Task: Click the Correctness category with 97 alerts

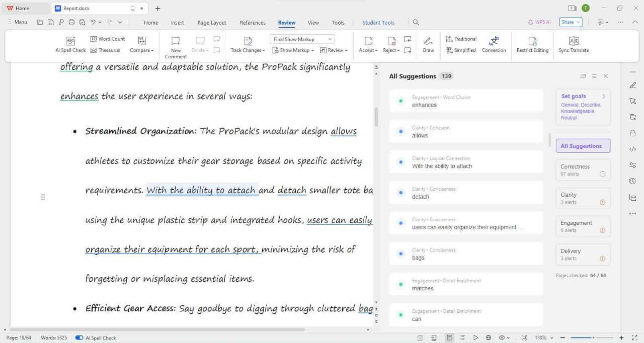Action: coord(583,170)
